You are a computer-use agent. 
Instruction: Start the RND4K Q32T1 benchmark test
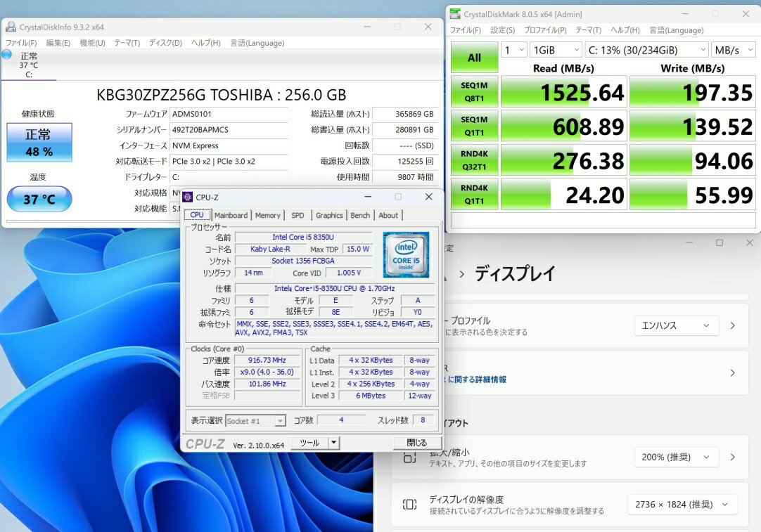pyautogui.click(x=474, y=161)
